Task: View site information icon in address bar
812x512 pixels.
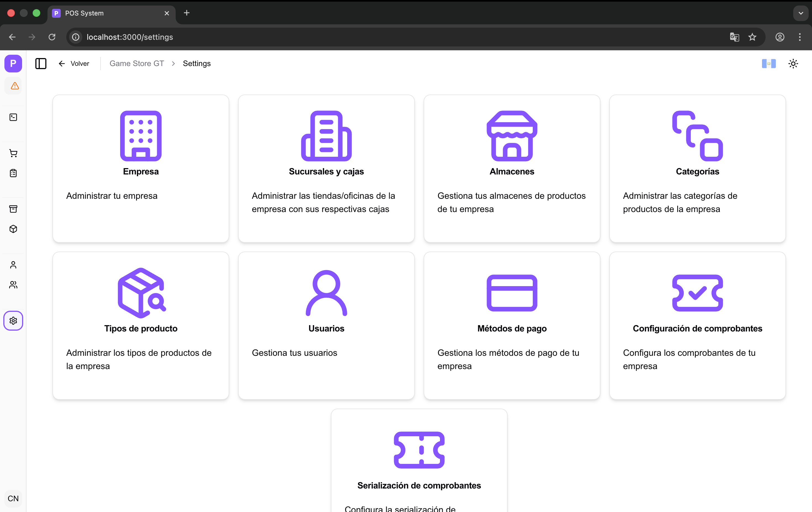Action: point(76,37)
